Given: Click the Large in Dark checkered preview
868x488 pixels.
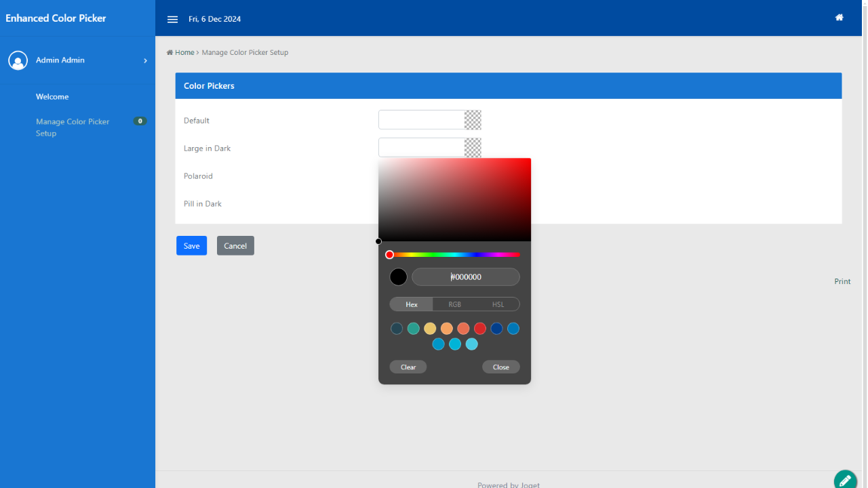Looking at the screenshot, I should (x=473, y=147).
